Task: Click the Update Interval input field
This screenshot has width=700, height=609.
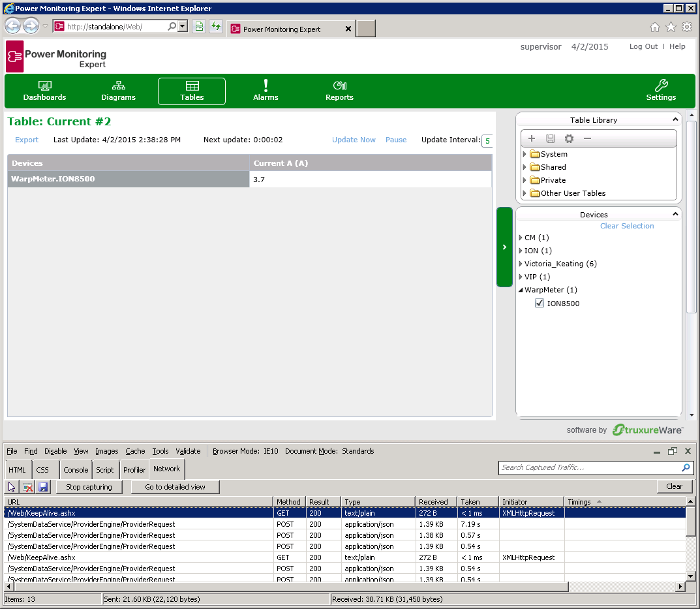Action: (x=487, y=141)
